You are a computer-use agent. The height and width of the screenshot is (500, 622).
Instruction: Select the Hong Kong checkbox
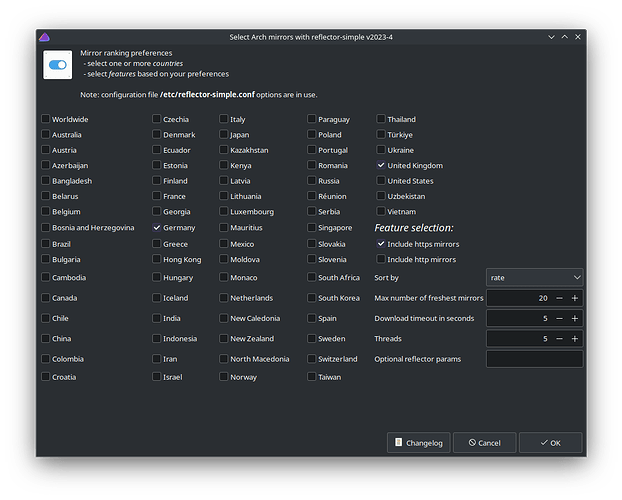pyautogui.click(x=157, y=259)
